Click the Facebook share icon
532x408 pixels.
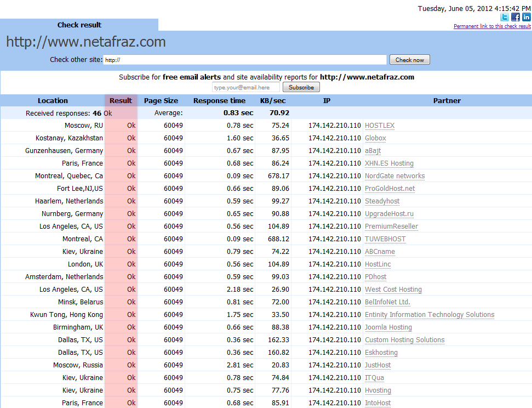coord(516,17)
